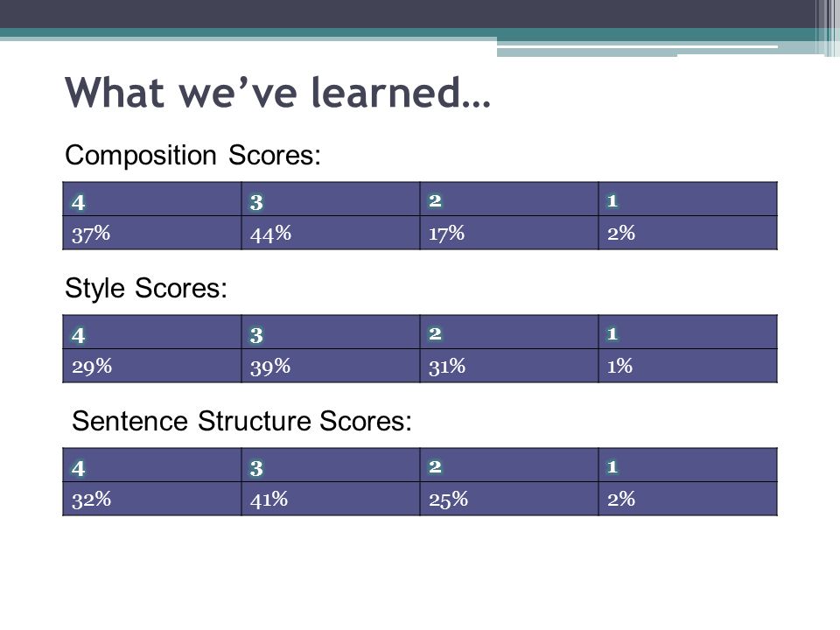
Task: Click the 37% cell in Composition table
Action: [152, 233]
